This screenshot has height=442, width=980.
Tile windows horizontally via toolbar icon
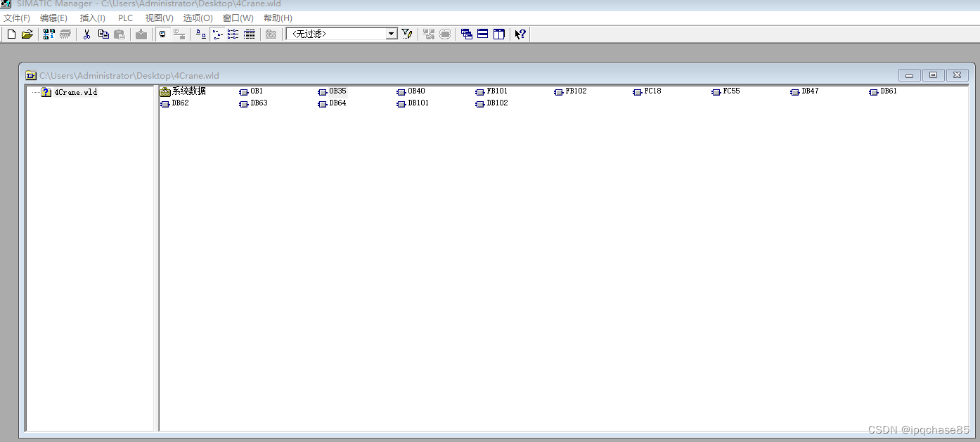[x=483, y=34]
